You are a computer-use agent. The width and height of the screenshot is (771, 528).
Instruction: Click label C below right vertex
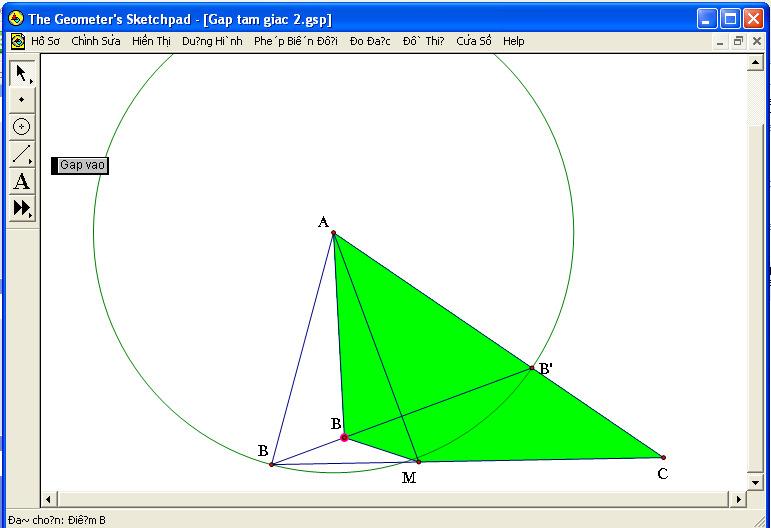click(663, 474)
